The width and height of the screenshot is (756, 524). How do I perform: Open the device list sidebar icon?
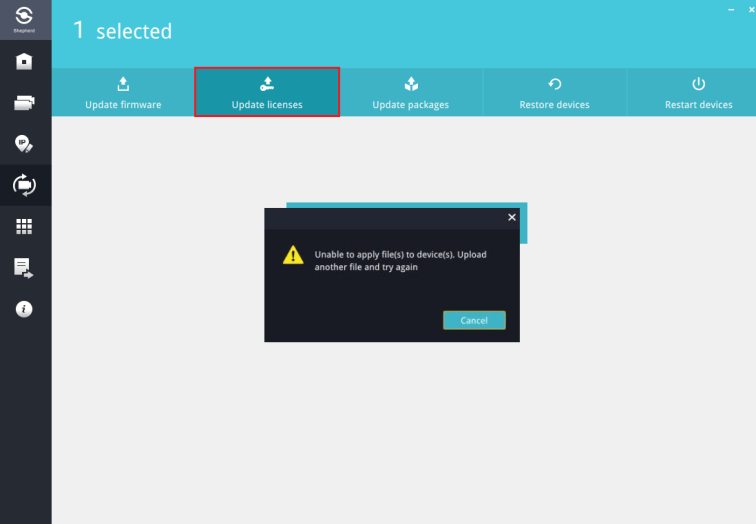[x=25, y=103]
